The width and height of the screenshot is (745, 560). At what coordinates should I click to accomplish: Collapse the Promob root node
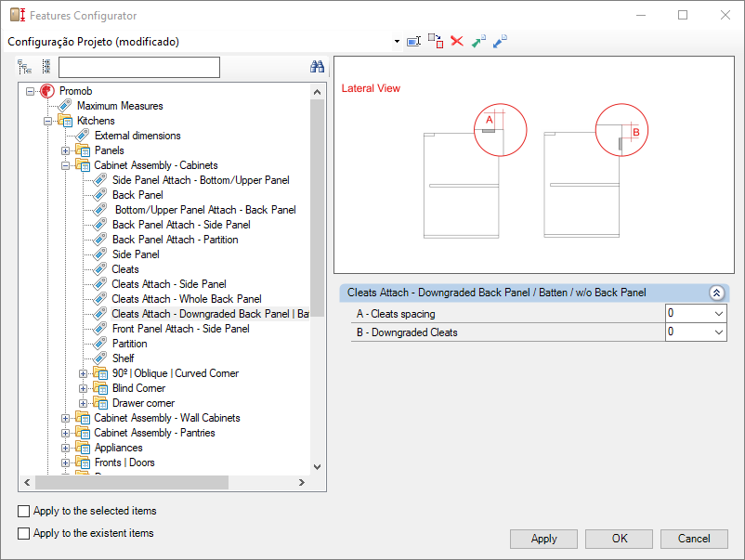[30, 91]
